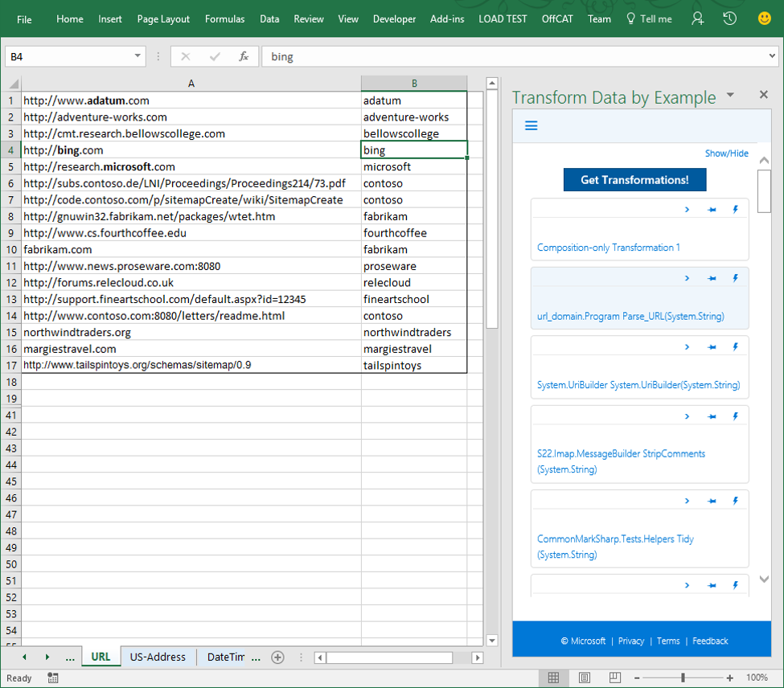Open the Formulas ribbon tab

[224, 18]
